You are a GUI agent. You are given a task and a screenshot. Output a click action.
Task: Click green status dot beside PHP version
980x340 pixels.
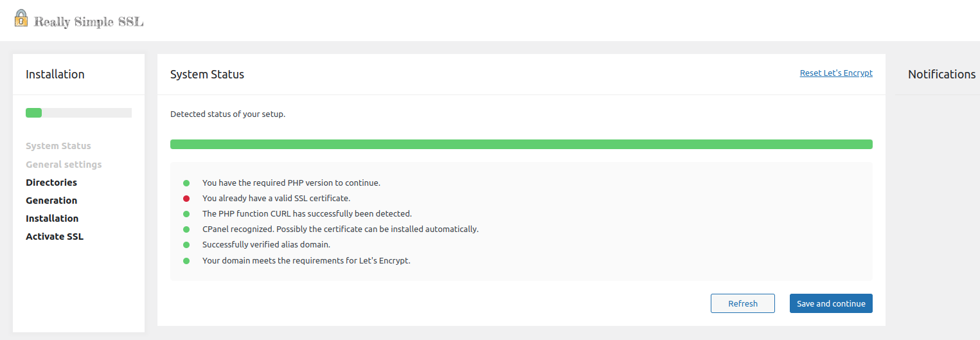186,183
